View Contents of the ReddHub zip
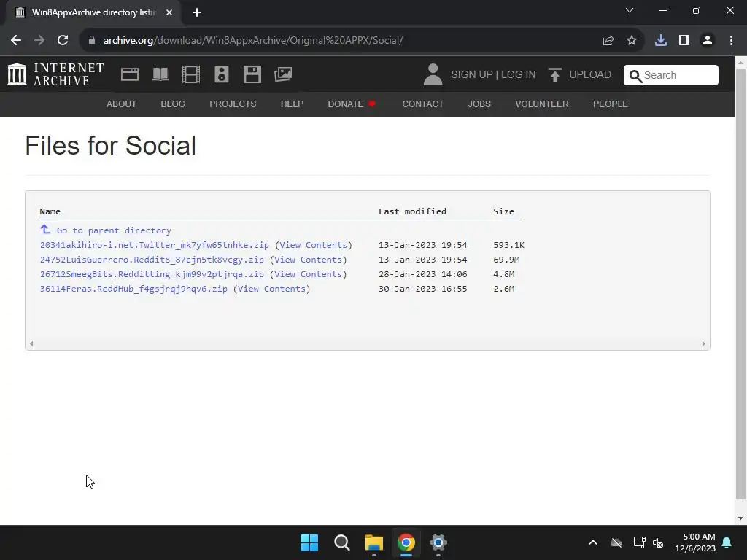Image resolution: width=747 pixels, height=560 pixels. point(271,289)
